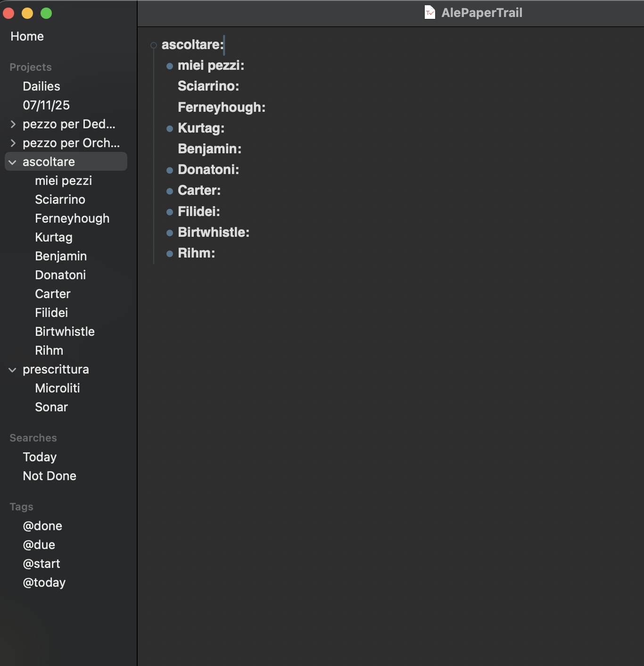Viewport: 644px width, 666px height.
Task: Open the Home item in sidebar
Action: (x=27, y=36)
